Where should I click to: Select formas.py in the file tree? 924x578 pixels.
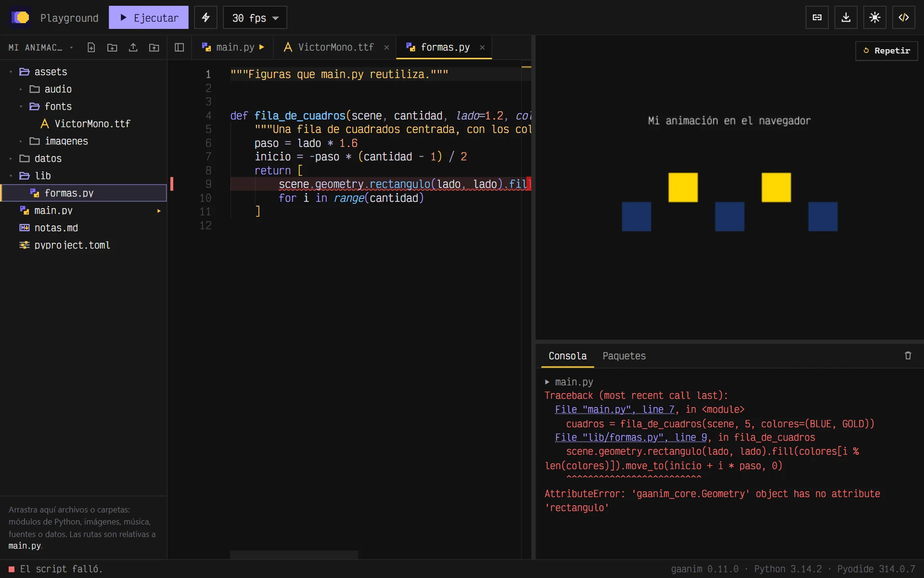84,193
